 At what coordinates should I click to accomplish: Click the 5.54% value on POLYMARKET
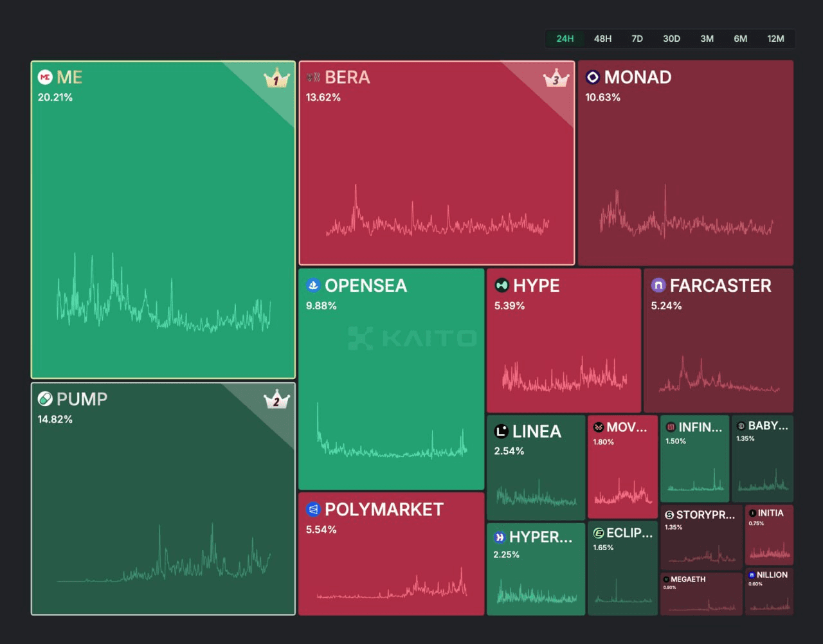coord(321,530)
